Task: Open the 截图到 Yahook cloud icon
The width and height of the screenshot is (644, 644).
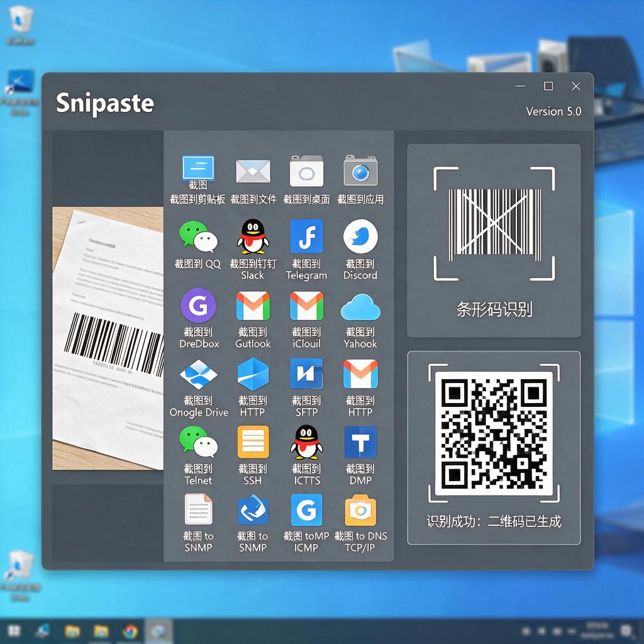Action: tap(360, 307)
